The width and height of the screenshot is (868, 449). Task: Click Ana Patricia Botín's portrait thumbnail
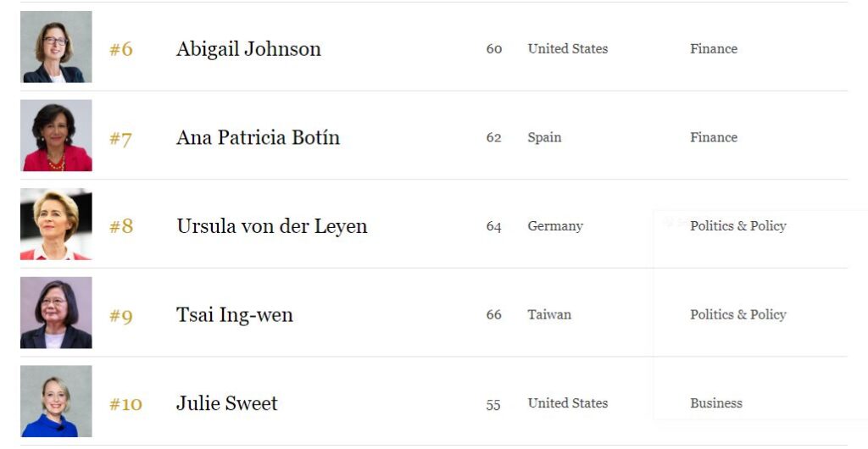click(x=56, y=136)
